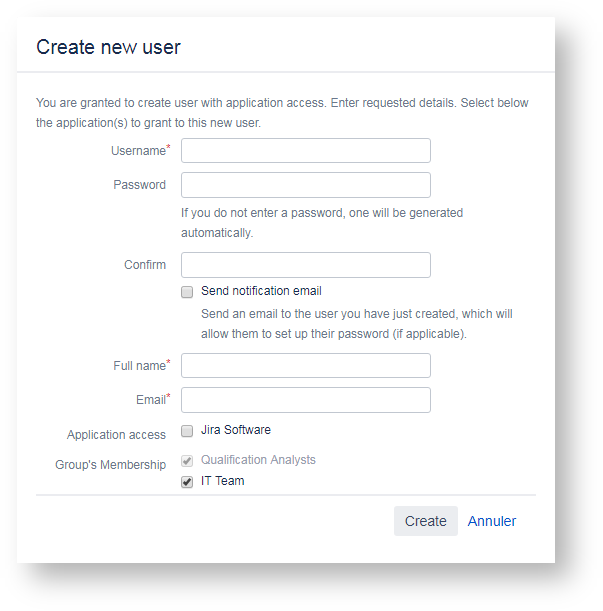Click the Username label text

(138, 151)
